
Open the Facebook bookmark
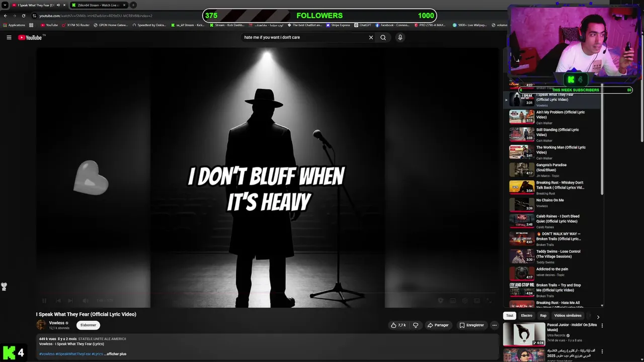point(392,25)
